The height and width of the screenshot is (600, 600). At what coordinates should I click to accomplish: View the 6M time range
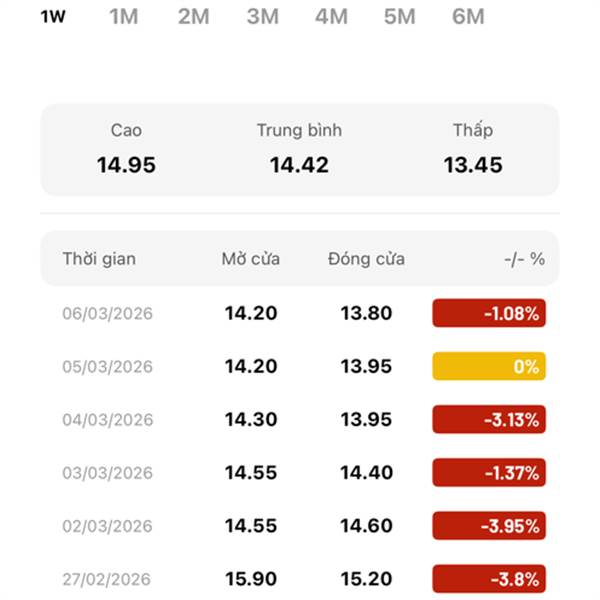(467, 16)
